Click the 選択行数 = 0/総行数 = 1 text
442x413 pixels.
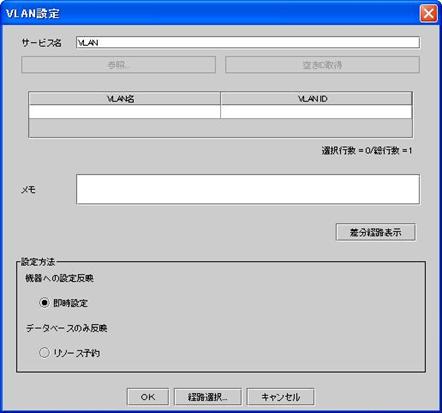coord(367,151)
